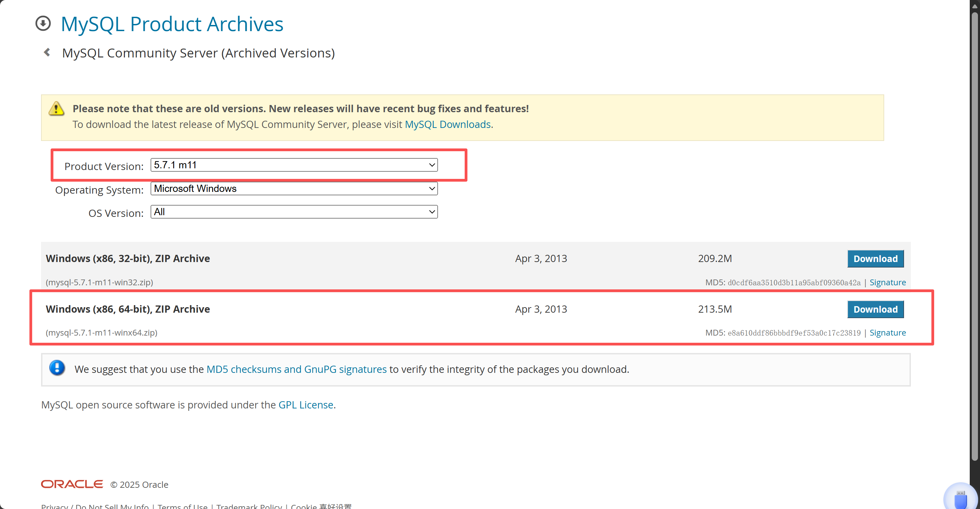Visit the GPL License link
The height and width of the screenshot is (509, 980).
[x=306, y=405]
